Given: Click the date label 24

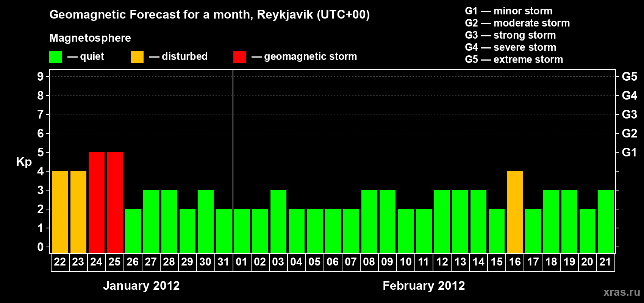Looking at the screenshot, I should point(96,262).
